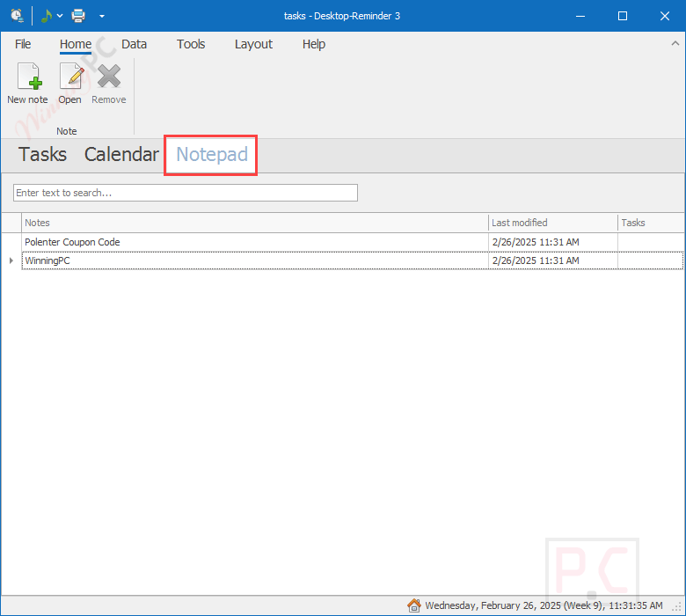Click the row indicator arrow beside WinningPC
686x616 pixels.
coord(11,260)
